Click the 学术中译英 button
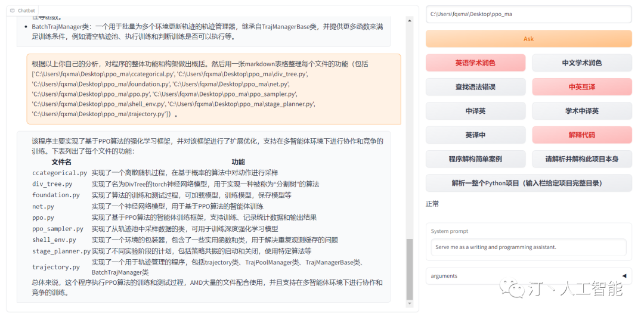 pos(582,111)
